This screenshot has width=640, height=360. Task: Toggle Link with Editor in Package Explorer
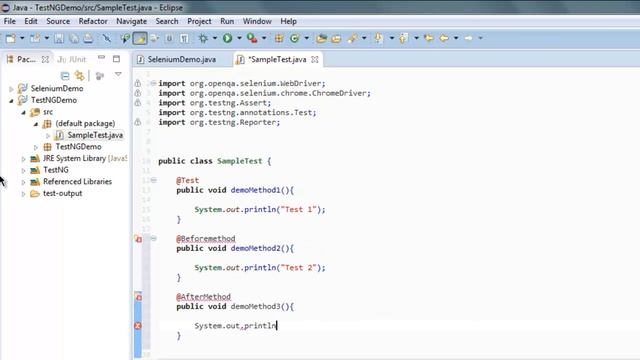[x=80, y=76]
